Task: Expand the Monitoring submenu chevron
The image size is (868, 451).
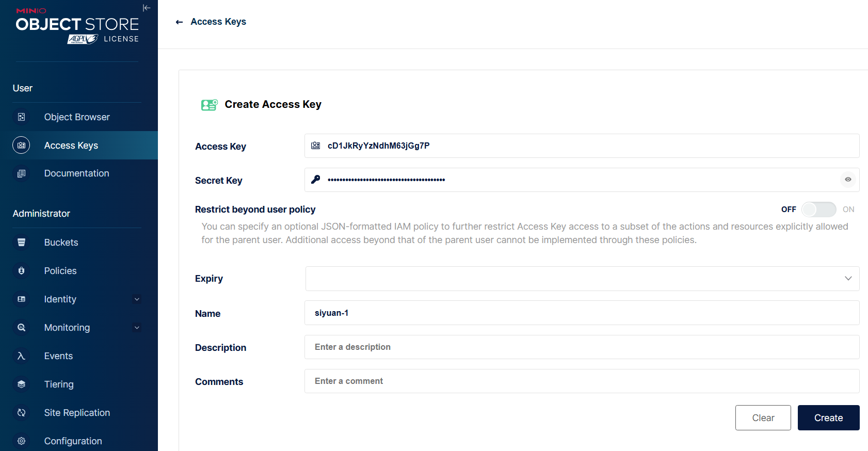Action: tap(137, 328)
